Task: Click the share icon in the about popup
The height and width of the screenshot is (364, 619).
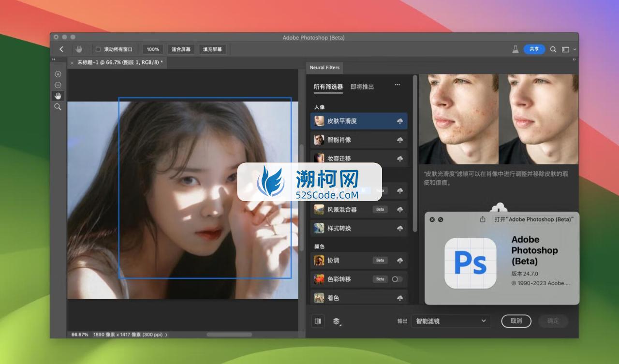Action: [x=483, y=219]
